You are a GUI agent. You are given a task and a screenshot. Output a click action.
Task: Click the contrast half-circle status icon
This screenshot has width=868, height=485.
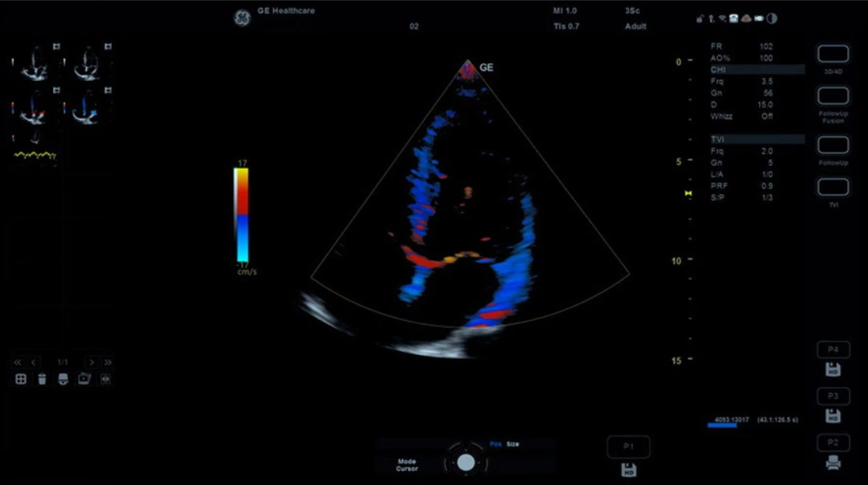771,19
